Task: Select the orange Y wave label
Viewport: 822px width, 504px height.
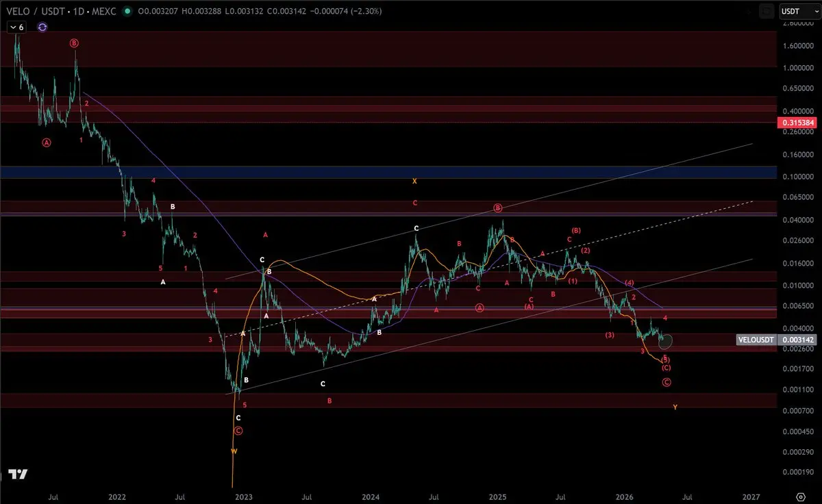Action: tap(675, 407)
